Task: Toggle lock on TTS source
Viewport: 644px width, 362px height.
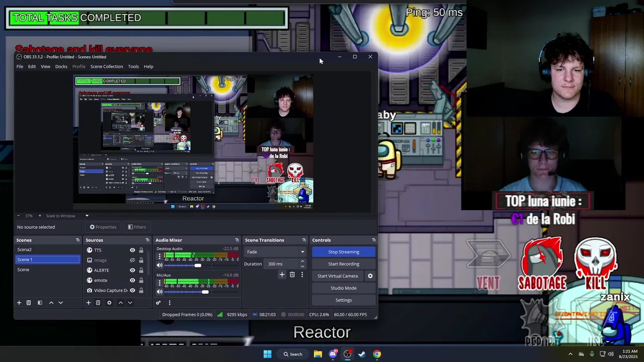Action: tap(141, 250)
